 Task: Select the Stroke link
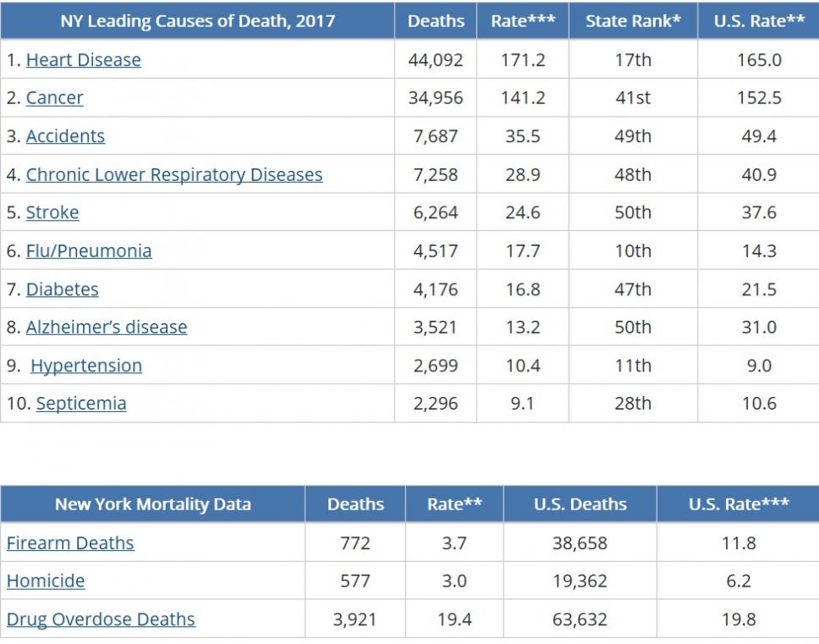52,212
